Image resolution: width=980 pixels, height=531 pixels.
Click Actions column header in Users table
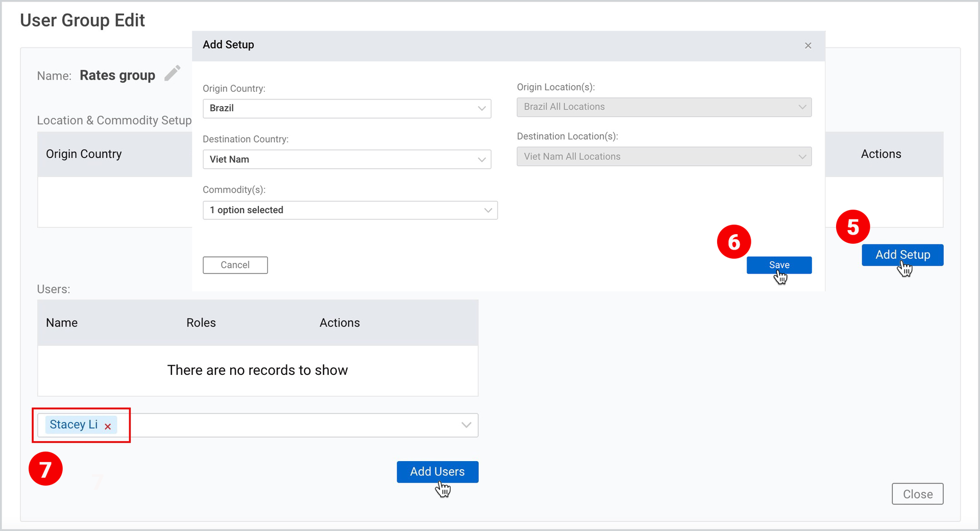tap(340, 323)
